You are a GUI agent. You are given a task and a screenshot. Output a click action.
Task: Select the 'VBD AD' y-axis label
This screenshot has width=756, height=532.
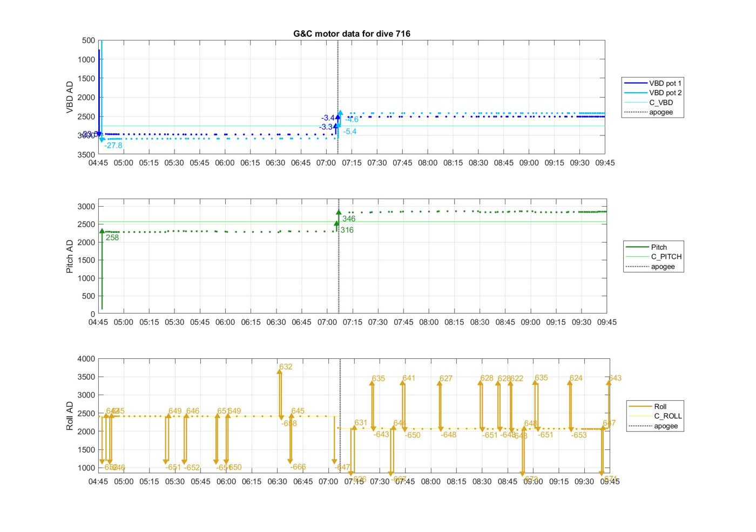(70, 97)
